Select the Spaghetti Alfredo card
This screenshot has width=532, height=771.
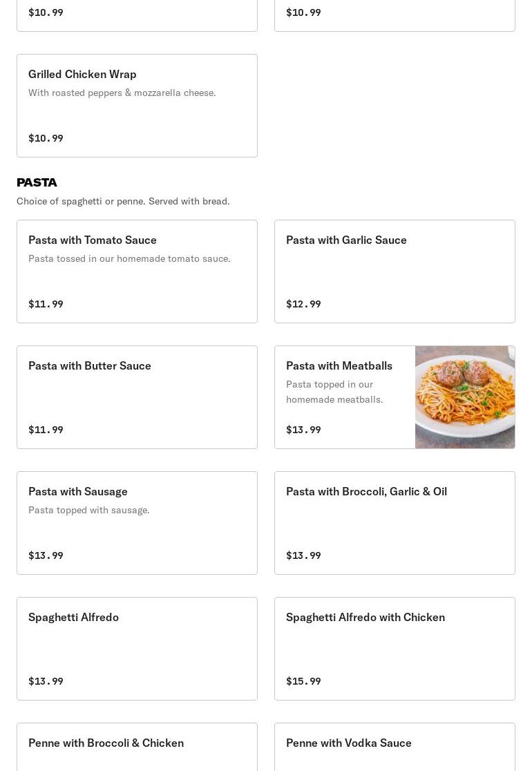pos(137,649)
